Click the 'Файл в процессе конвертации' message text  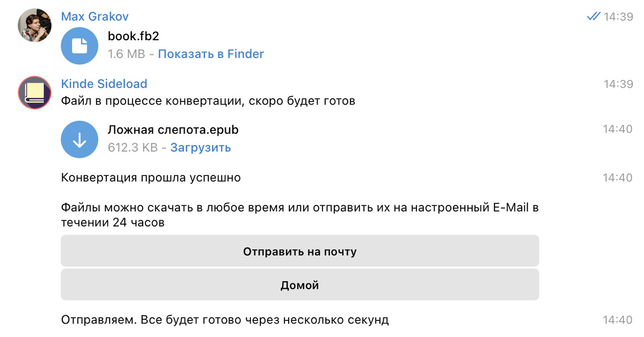pyautogui.click(x=208, y=101)
